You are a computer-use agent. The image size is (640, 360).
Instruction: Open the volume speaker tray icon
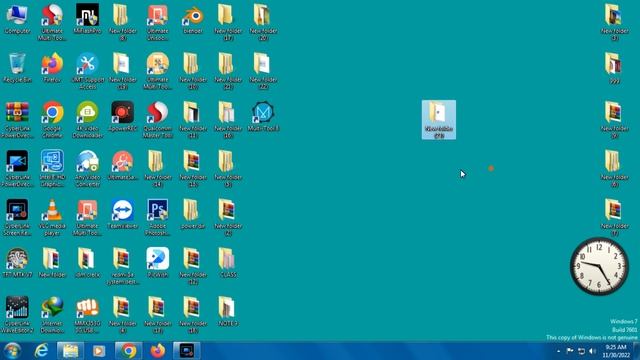(593, 351)
